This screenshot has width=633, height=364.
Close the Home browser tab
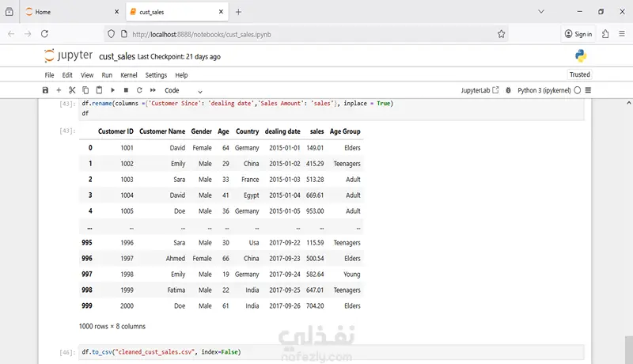(x=116, y=12)
